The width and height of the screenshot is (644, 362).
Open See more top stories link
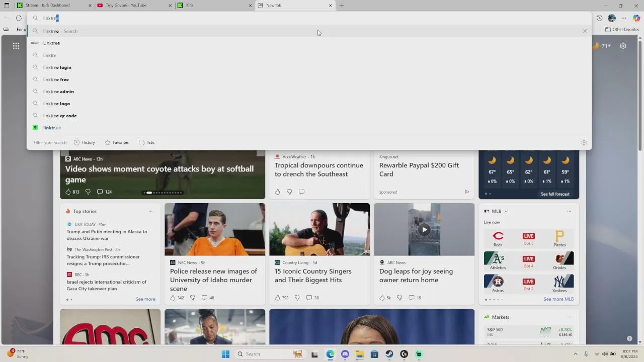coord(145,299)
